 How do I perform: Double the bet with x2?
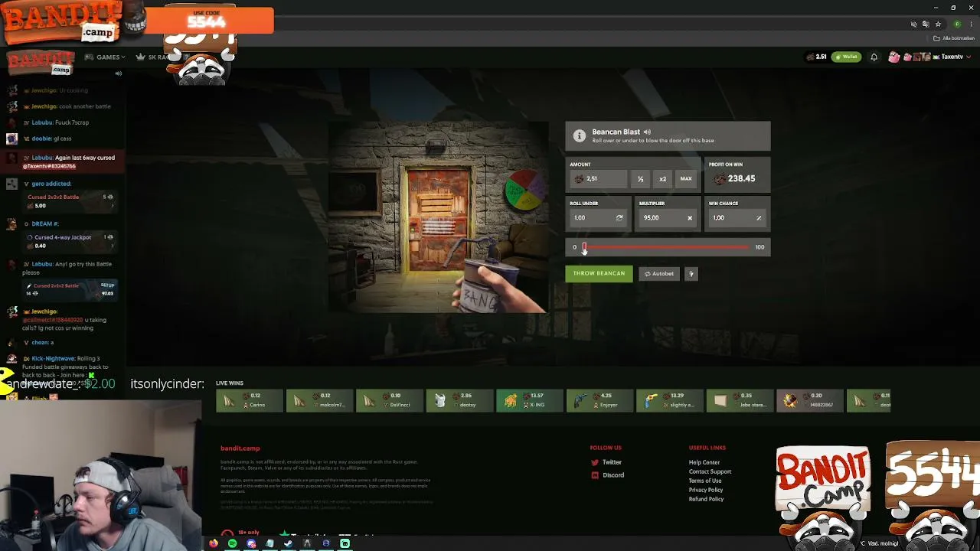(662, 179)
